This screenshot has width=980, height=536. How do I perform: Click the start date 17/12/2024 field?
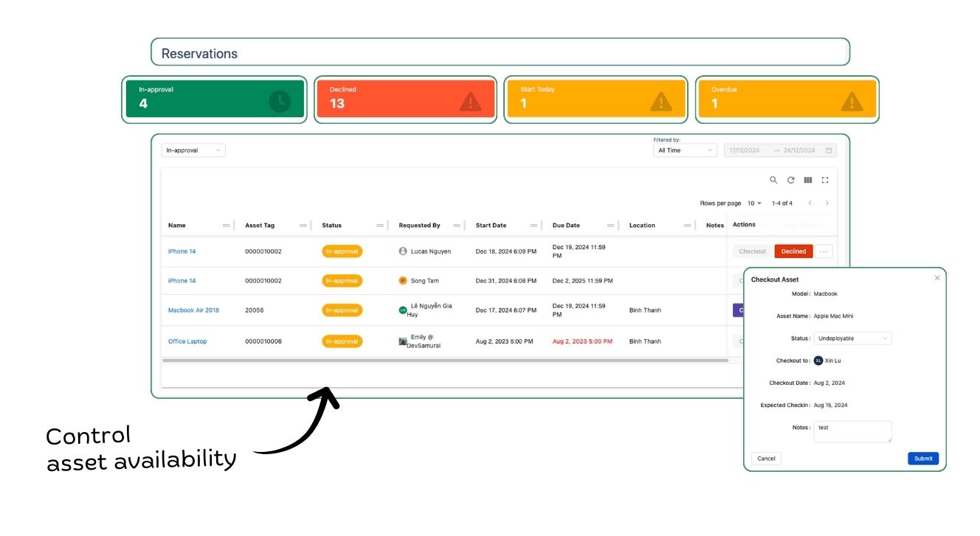click(745, 150)
